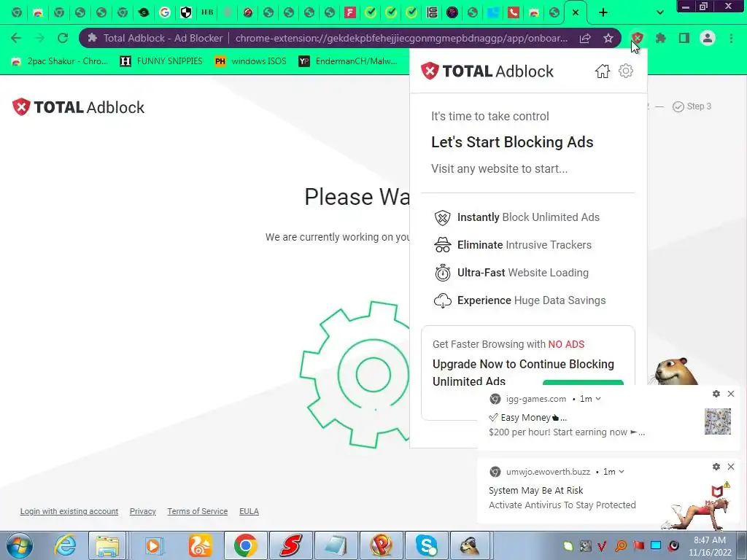Click the Total Adblock page logo
The image size is (747, 560).
[78, 107]
